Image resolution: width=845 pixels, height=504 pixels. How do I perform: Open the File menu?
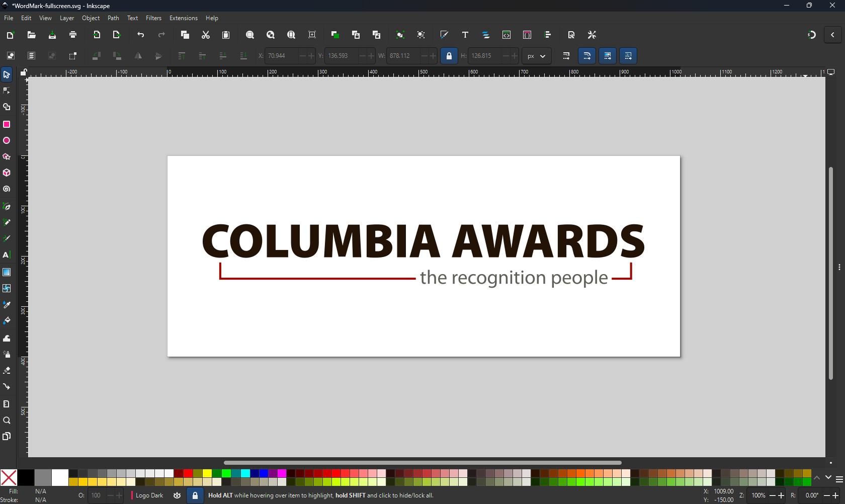point(9,18)
